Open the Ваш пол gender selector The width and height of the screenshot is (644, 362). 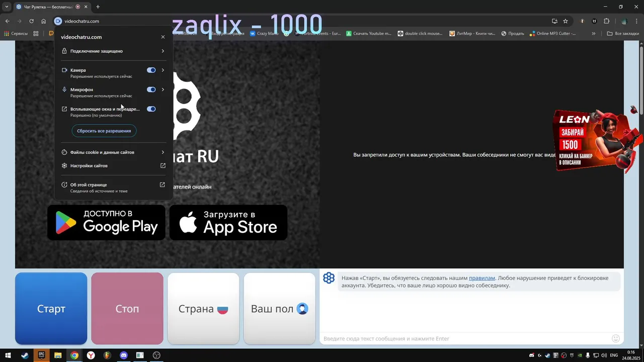pos(279,309)
